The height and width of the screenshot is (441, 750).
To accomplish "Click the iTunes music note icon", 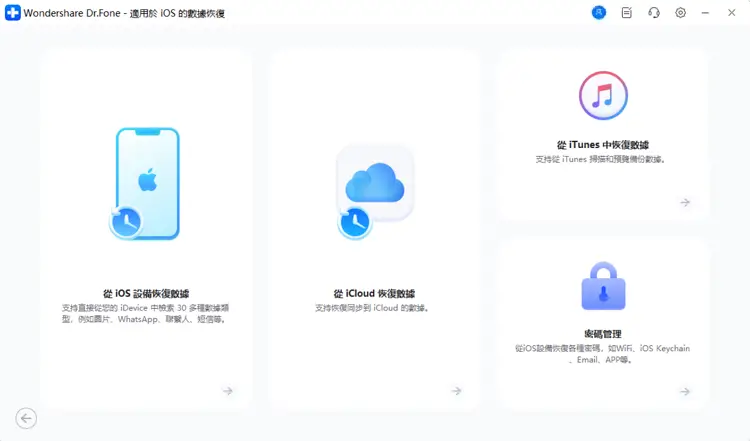I will click(603, 95).
